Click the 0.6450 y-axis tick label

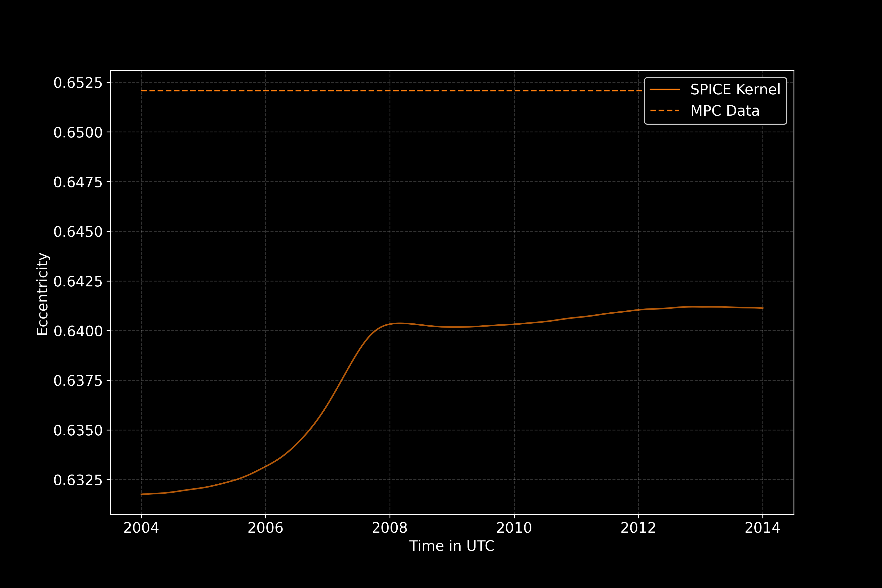pyautogui.click(x=78, y=232)
